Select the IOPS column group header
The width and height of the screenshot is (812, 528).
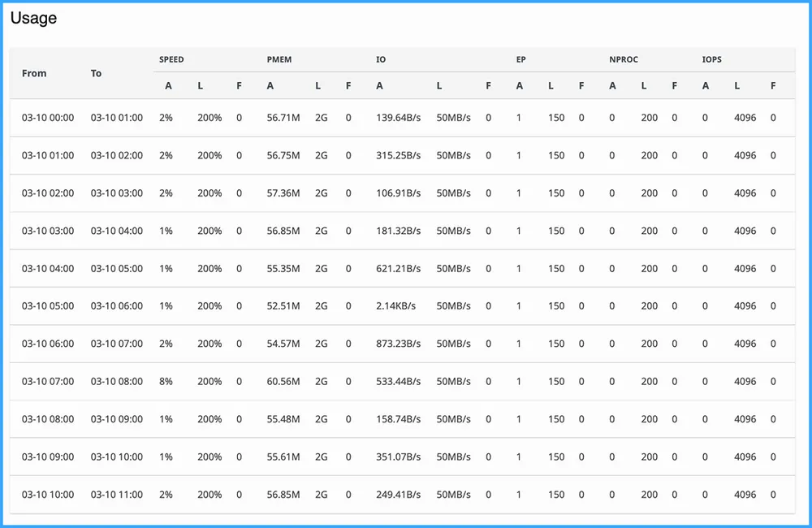tap(712, 59)
